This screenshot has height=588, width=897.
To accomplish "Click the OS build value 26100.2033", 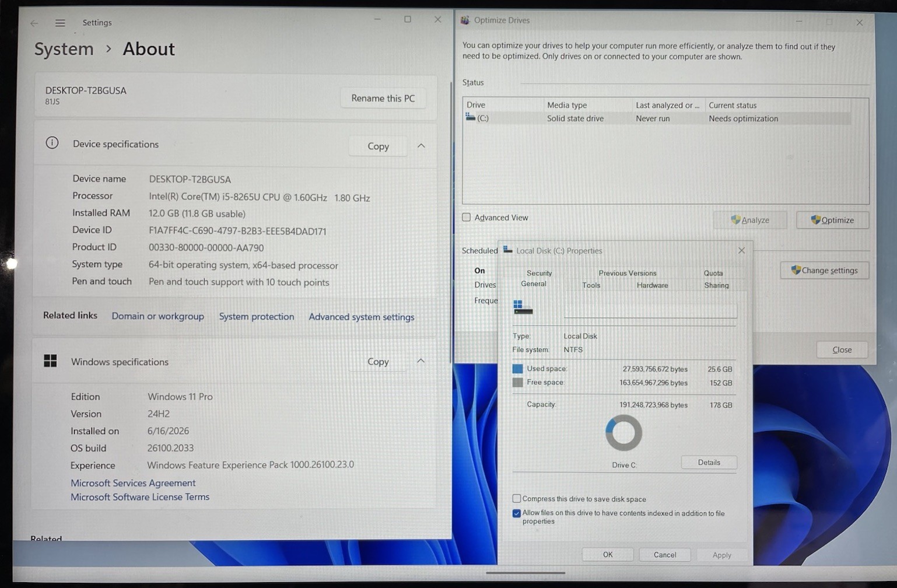I will 170,448.
